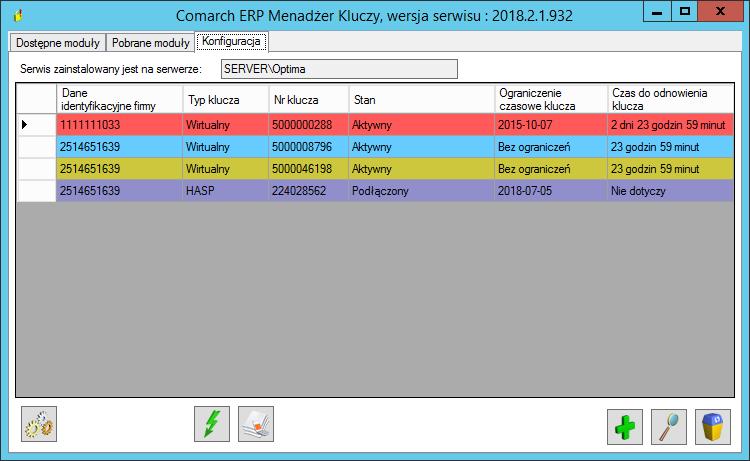Sort by Nr klucza column header
The width and height of the screenshot is (750, 461).
pos(309,99)
